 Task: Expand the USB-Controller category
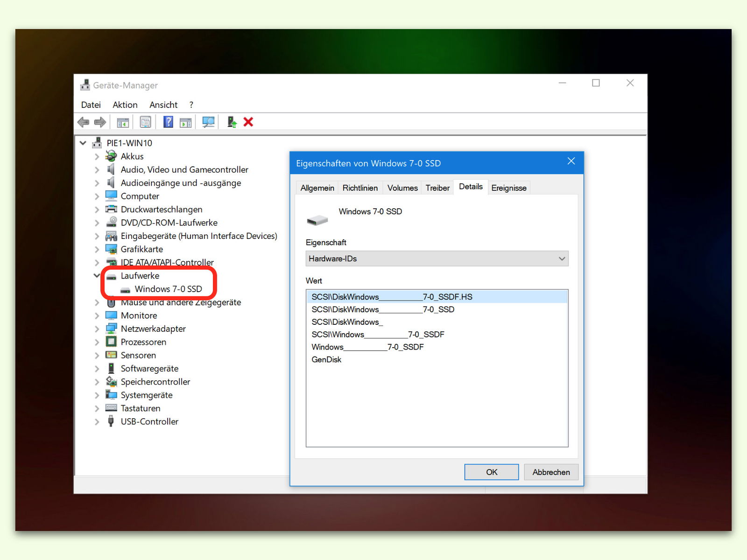click(x=97, y=421)
